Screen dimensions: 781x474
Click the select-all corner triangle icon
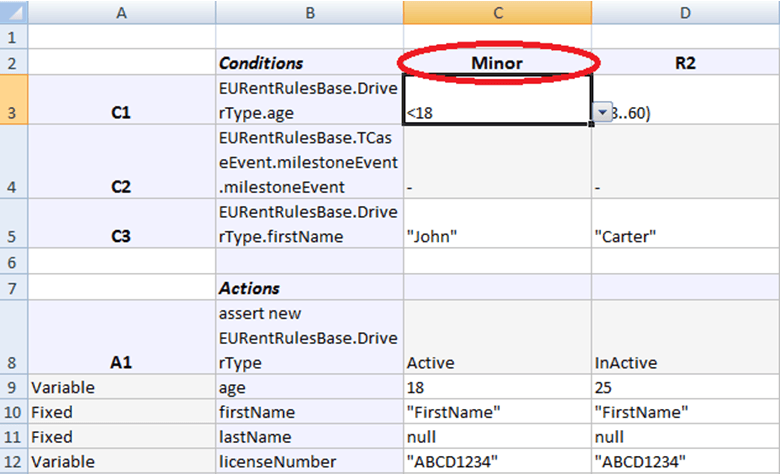14,12
